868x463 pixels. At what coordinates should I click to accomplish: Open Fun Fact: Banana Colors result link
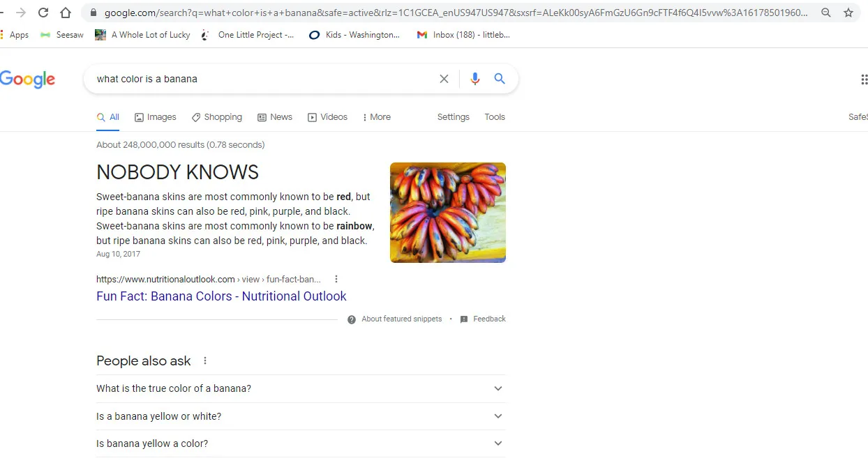(221, 296)
